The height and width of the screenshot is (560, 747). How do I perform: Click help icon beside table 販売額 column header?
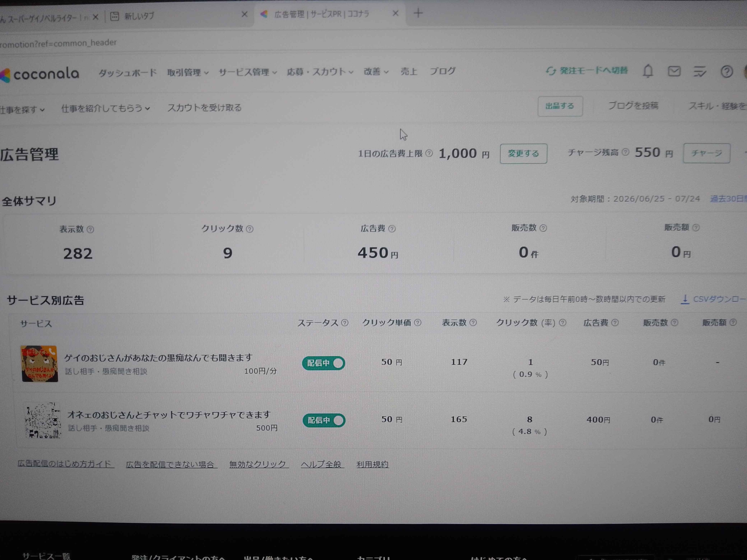pyautogui.click(x=733, y=322)
